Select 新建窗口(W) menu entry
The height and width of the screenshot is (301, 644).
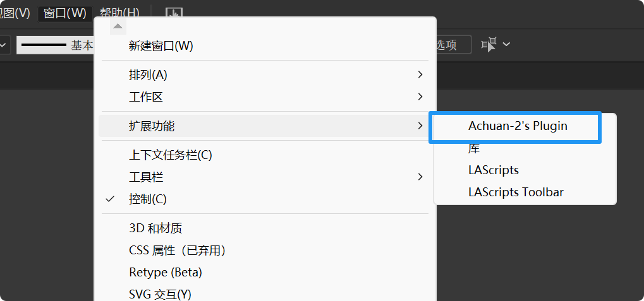161,46
